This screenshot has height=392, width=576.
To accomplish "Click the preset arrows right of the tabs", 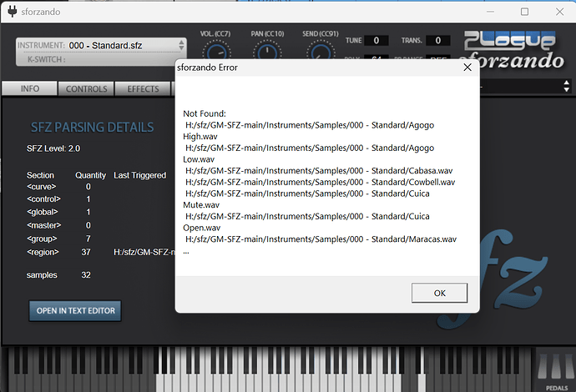I will tap(567, 86).
